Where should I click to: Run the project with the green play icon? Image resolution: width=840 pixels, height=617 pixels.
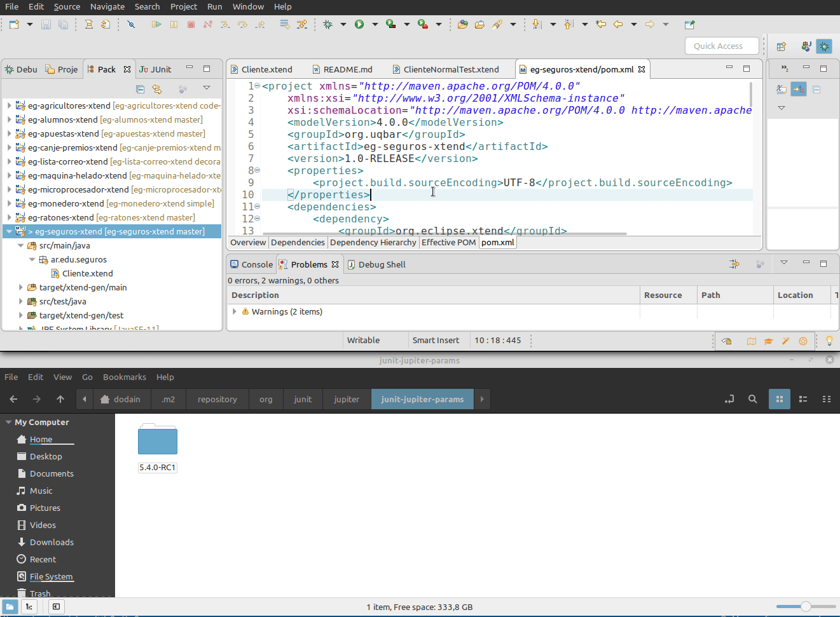point(359,25)
